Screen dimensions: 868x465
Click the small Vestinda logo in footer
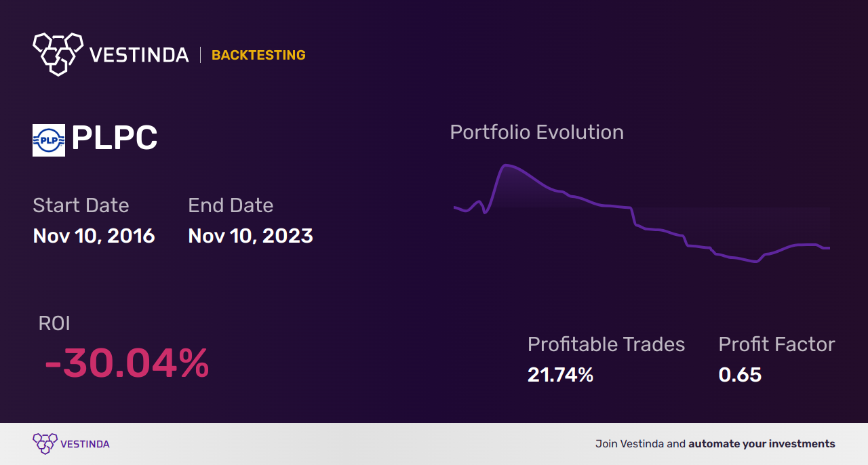(45, 444)
